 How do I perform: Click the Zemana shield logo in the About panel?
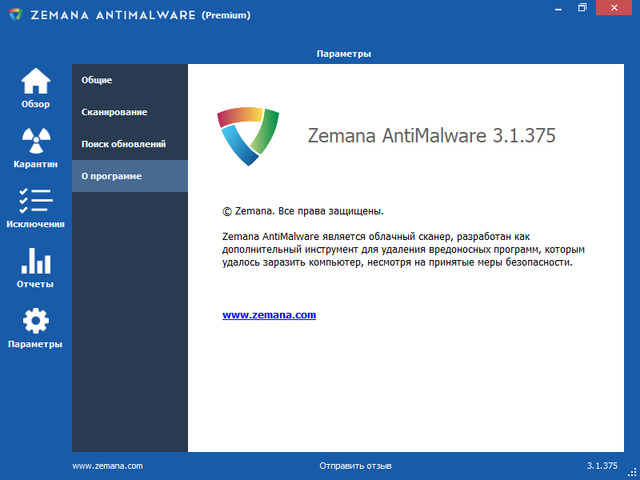(248, 135)
